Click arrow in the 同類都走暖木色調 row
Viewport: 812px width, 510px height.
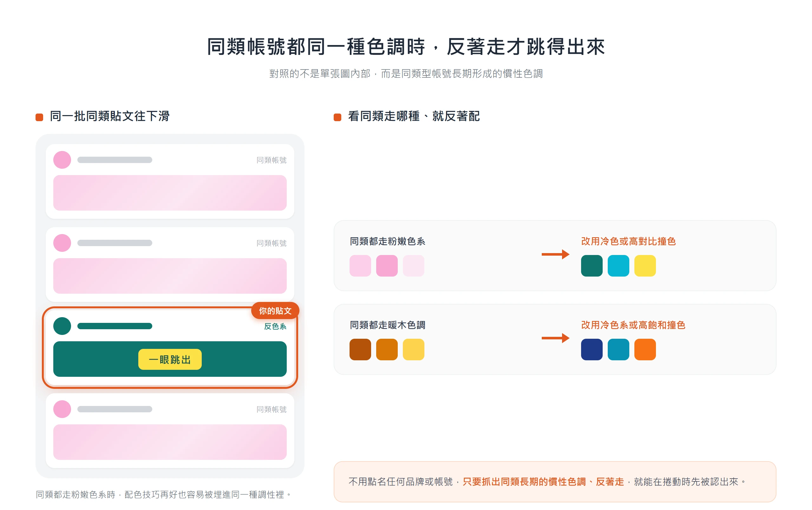pyautogui.click(x=555, y=338)
